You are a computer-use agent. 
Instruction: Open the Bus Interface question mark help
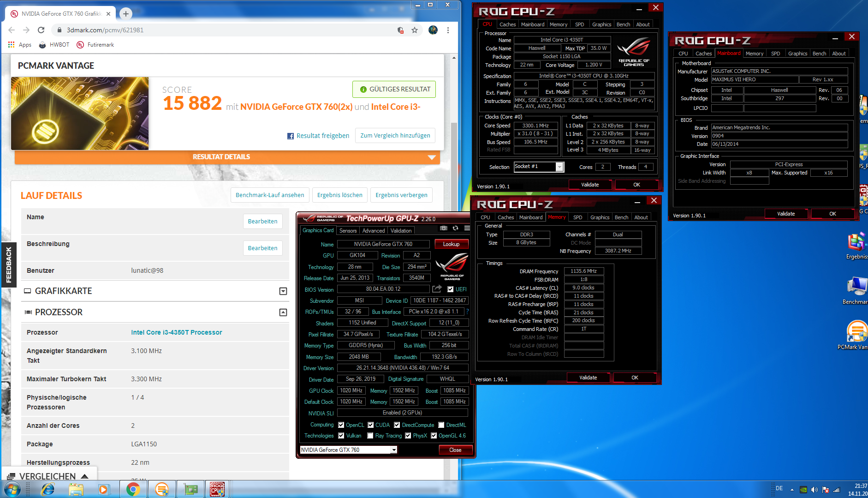click(467, 312)
